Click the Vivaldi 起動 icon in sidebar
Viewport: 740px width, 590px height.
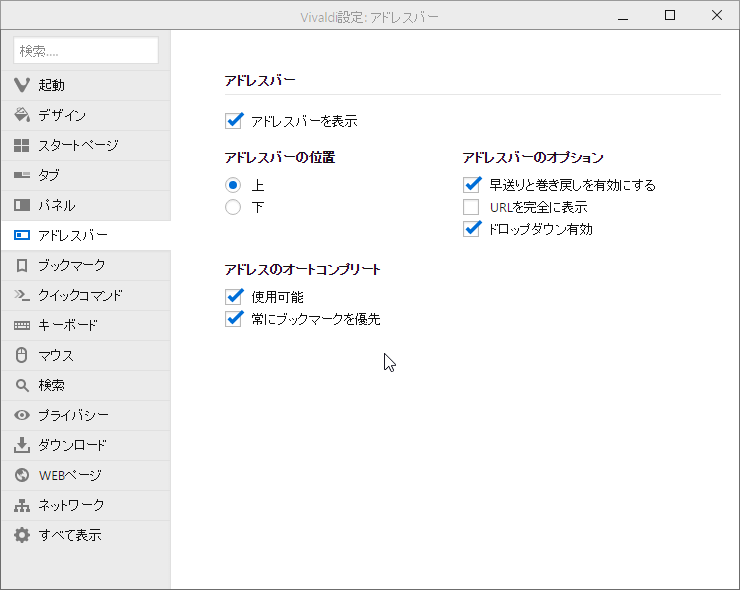pos(22,85)
